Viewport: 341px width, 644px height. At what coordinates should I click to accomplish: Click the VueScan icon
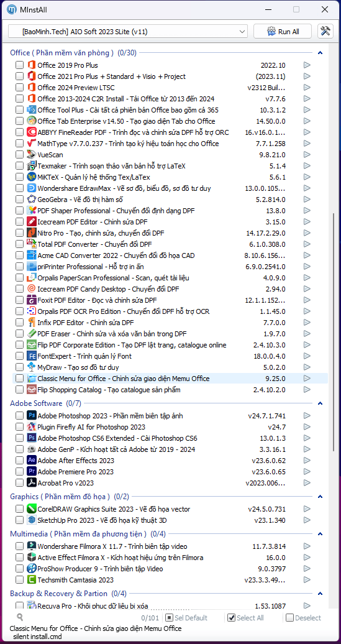pyautogui.click(x=32, y=154)
